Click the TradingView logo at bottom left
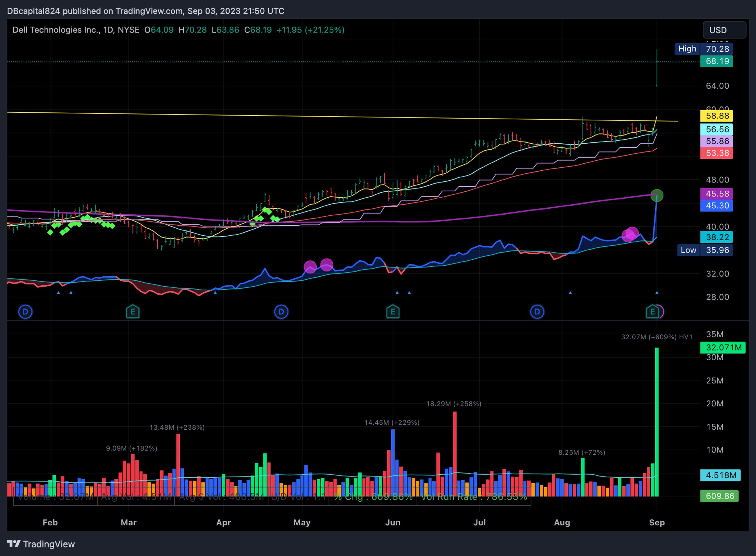This screenshot has height=556, width=756. point(41,544)
